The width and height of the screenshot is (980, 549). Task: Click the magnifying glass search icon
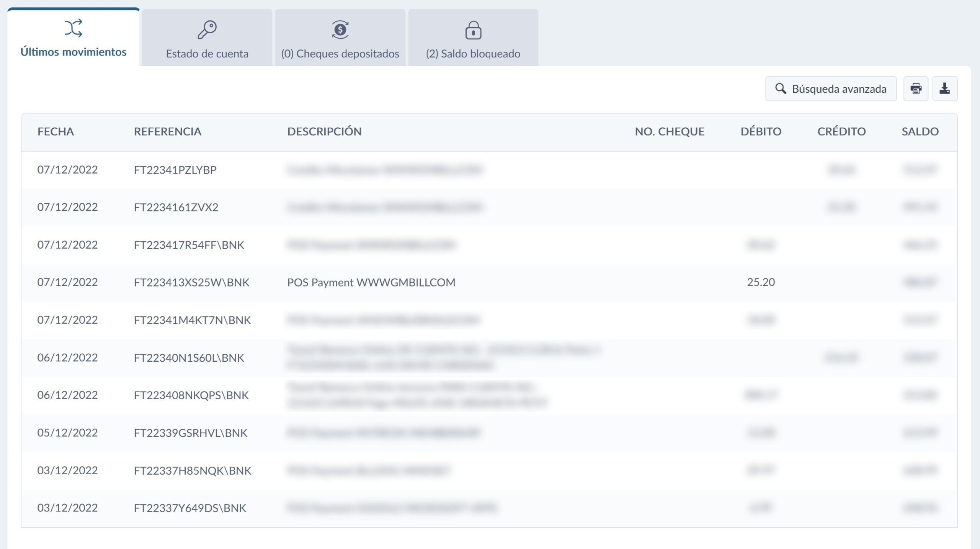click(x=781, y=88)
